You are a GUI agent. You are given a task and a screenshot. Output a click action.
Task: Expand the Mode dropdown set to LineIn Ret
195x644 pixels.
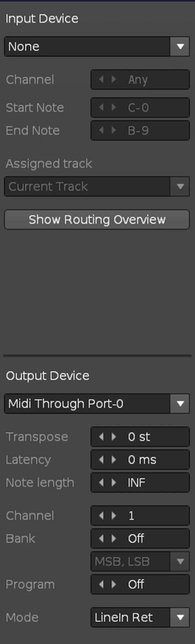click(140, 618)
